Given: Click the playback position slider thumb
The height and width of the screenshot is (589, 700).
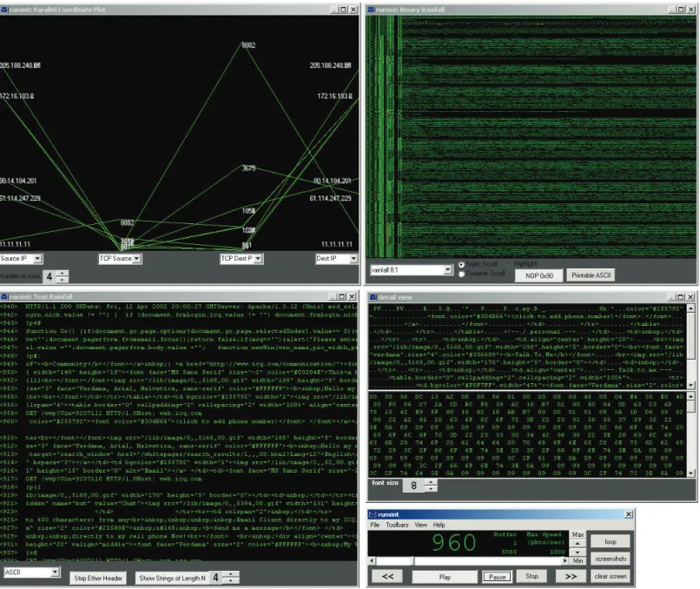Looking at the screenshot, I should [x=413, y=561].
